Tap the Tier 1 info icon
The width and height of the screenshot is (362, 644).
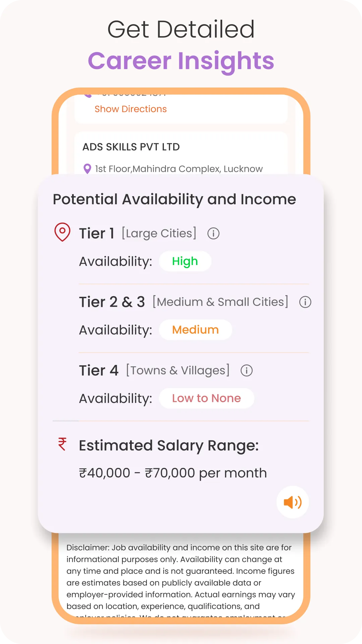(214, 233)
